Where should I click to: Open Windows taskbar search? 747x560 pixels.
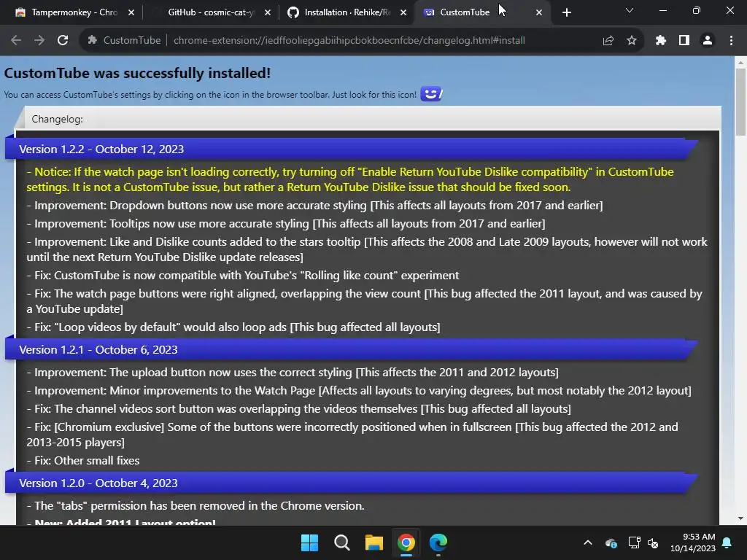[x=342, y=542]
